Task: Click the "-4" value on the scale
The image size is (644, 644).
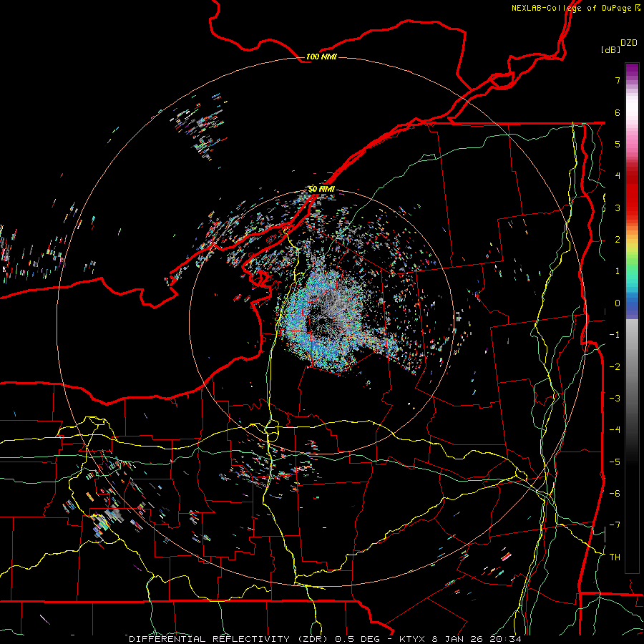Action: click(x=615, y=429)
